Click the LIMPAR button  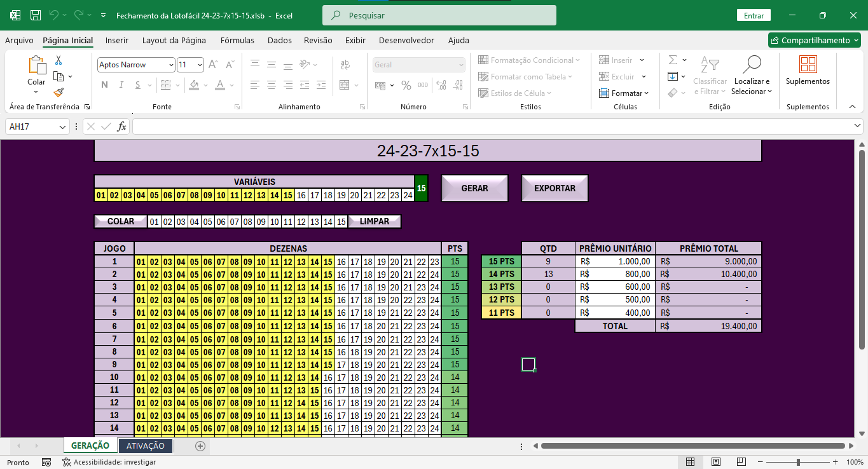pos(375,221)
